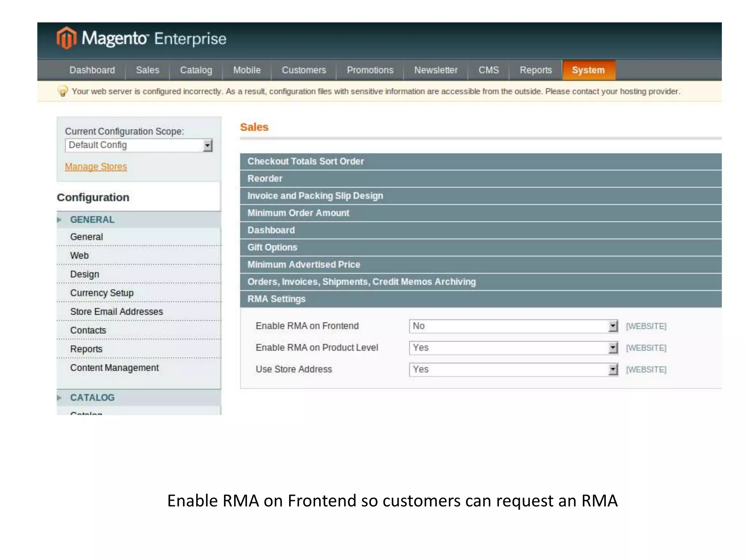Screen dimensions: 747x560
Task: Click the Configuration sidebar heading
Action: 93,197
